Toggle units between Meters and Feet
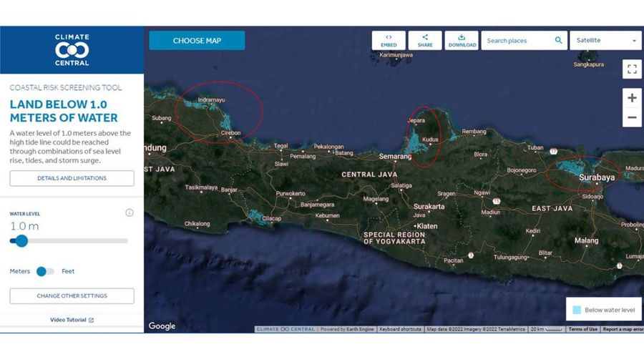 click(45, 271)
